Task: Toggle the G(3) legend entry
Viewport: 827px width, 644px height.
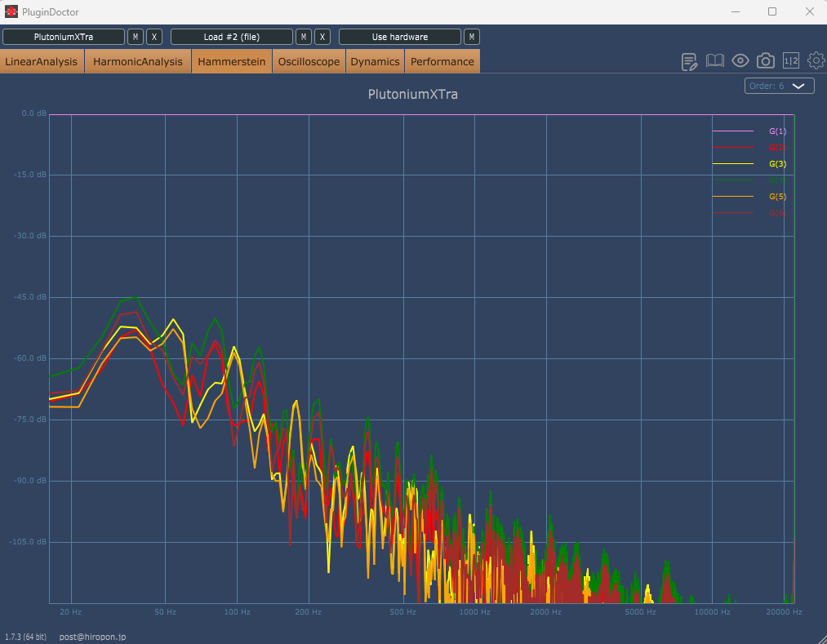Action: 777,164
